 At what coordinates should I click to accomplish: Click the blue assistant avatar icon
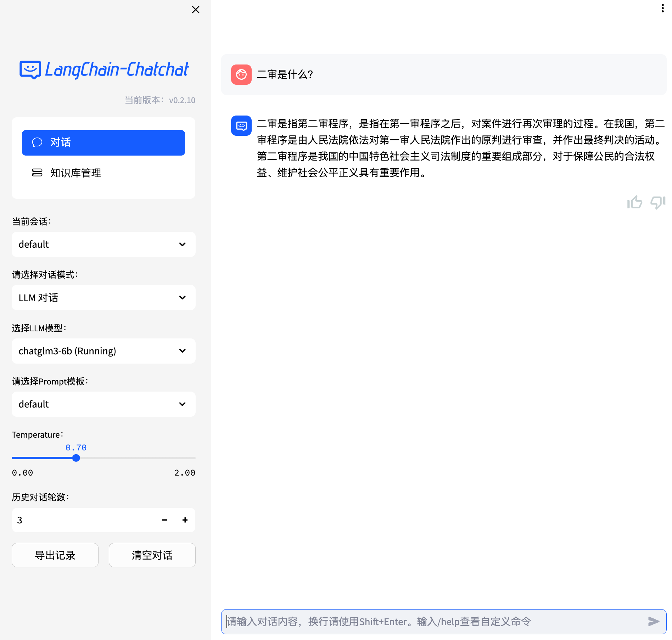pyautogui.click(x=241, y=126)
